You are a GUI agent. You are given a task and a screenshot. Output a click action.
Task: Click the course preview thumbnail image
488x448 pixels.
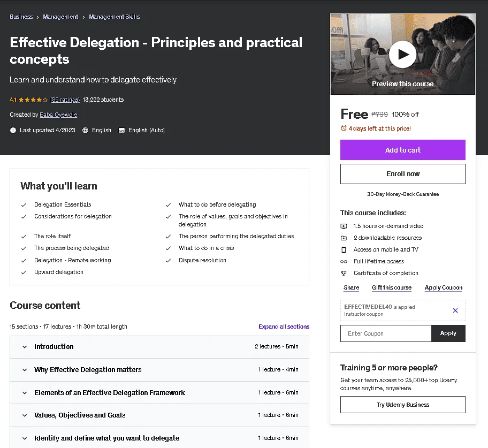[x=403, y=54]
